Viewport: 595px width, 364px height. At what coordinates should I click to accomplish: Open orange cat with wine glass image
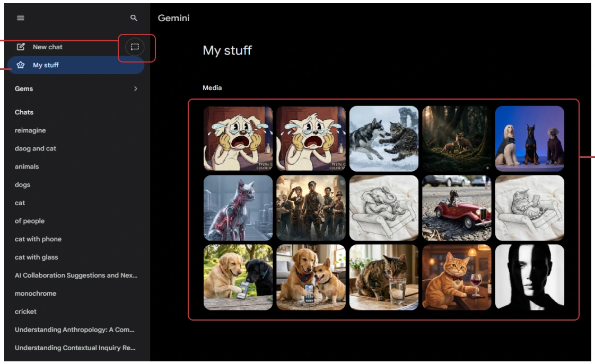pyautogui.click(x=457, y=277)
